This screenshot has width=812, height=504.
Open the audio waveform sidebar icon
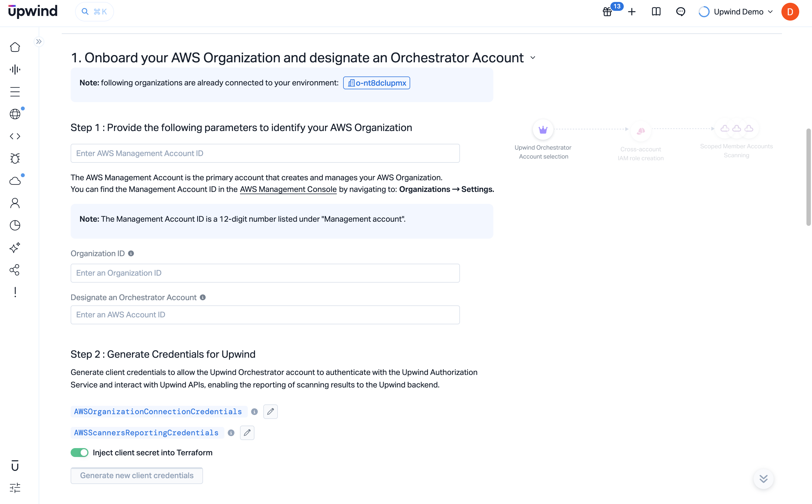(15, 69)
